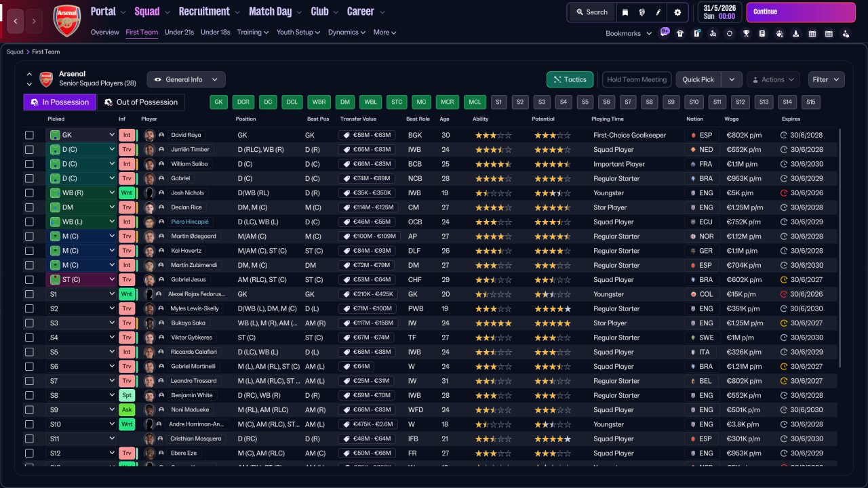Tick the checkbox for David Raya

29,135
